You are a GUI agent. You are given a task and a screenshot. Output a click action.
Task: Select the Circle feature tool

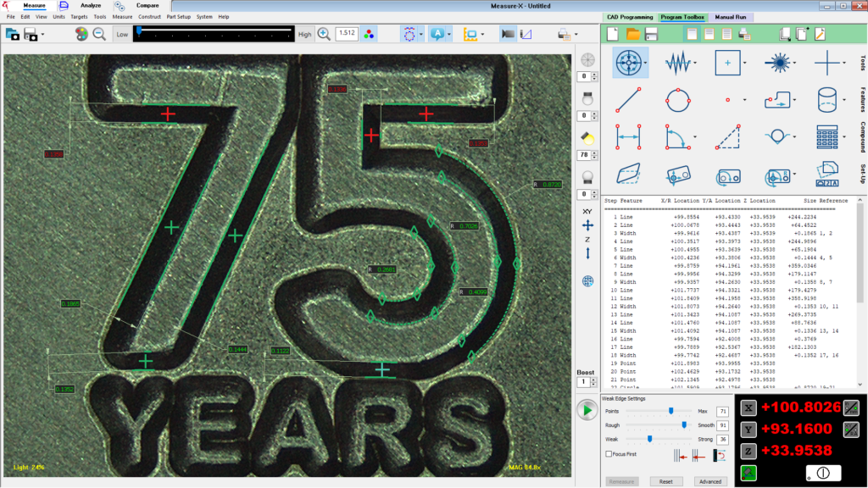(x=678, y=100)
